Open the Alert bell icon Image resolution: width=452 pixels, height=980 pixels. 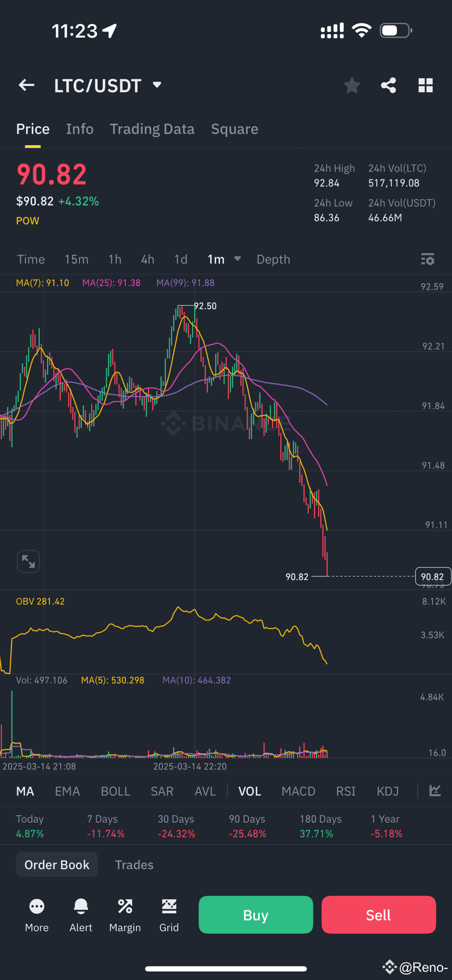pyautogui.click(x=81, y=907)
